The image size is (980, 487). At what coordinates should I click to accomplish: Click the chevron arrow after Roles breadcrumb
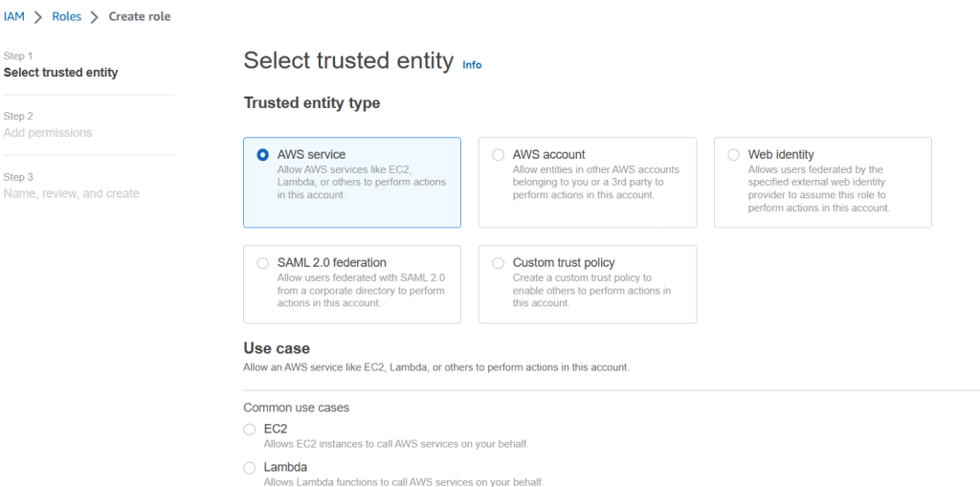click(95, 17)
